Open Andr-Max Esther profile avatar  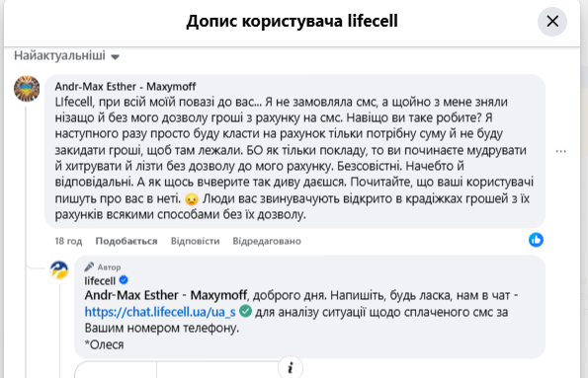pyautogui.click(x=27, y=89)
